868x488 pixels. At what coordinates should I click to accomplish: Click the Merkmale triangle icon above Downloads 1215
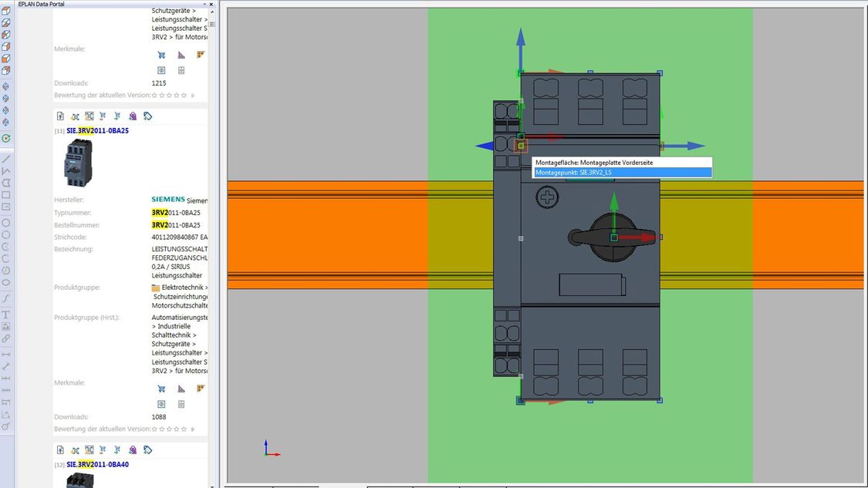[181, 55]
